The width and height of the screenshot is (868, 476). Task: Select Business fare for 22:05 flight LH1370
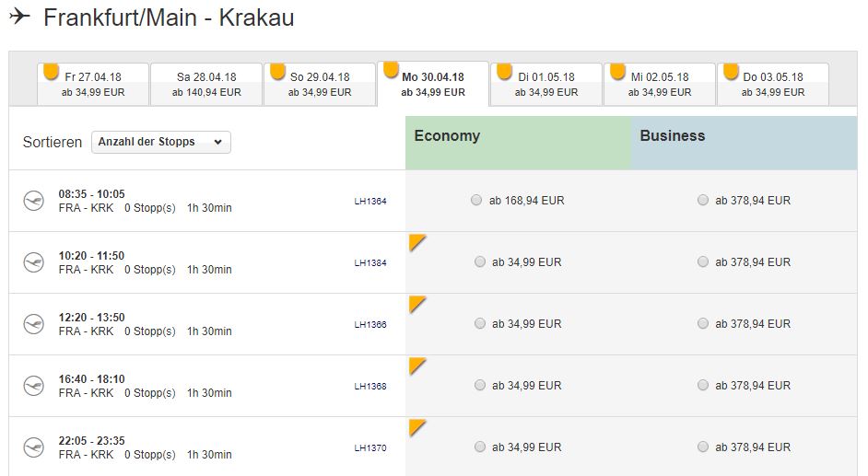(702, 447)
